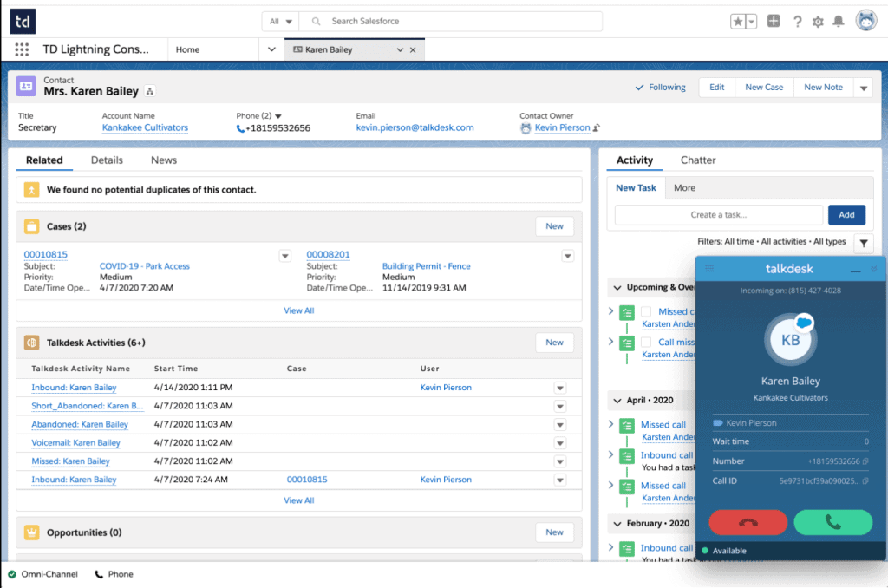Click the KB contact avatar in talkdesk
The height and width of the screenshot is (588, 888).
coord(791,340)
